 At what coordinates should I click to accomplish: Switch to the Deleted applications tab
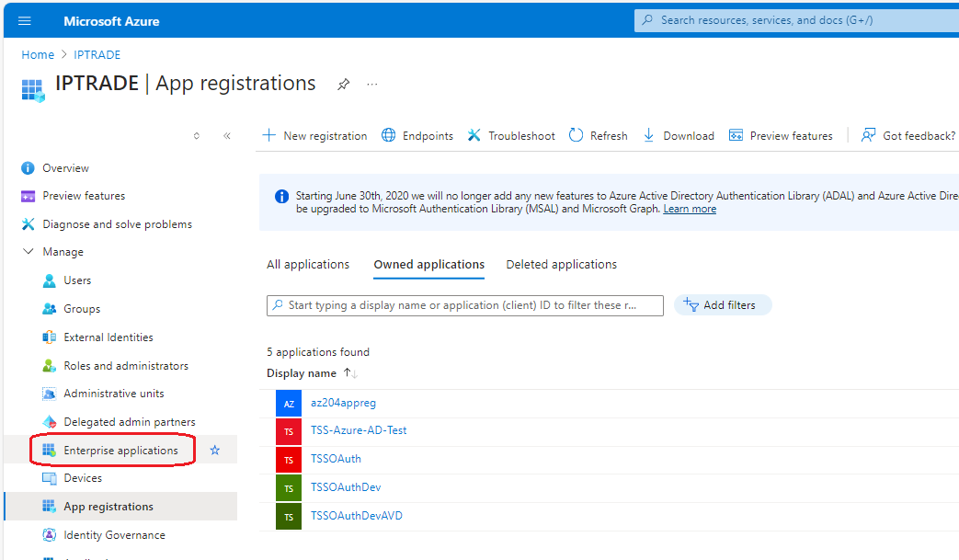coord(562,264)
